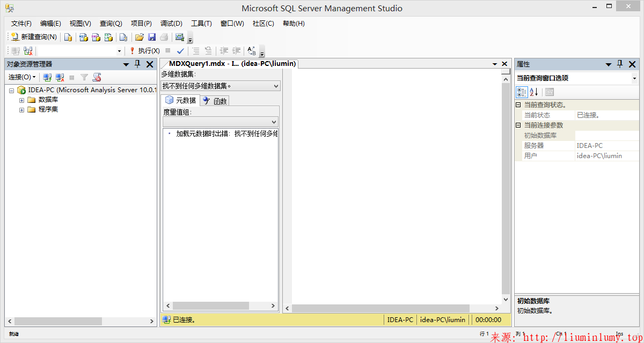The image size is (644, 343).
Task: Open the 连接(O) dropdown in Object Explorer
Action: tap(22, 77)
